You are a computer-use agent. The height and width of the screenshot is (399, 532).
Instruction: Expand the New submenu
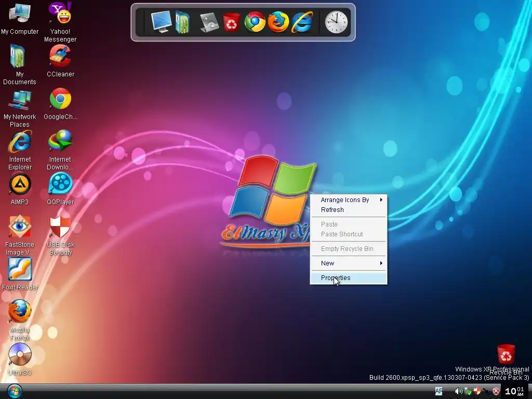coord(349,263)
